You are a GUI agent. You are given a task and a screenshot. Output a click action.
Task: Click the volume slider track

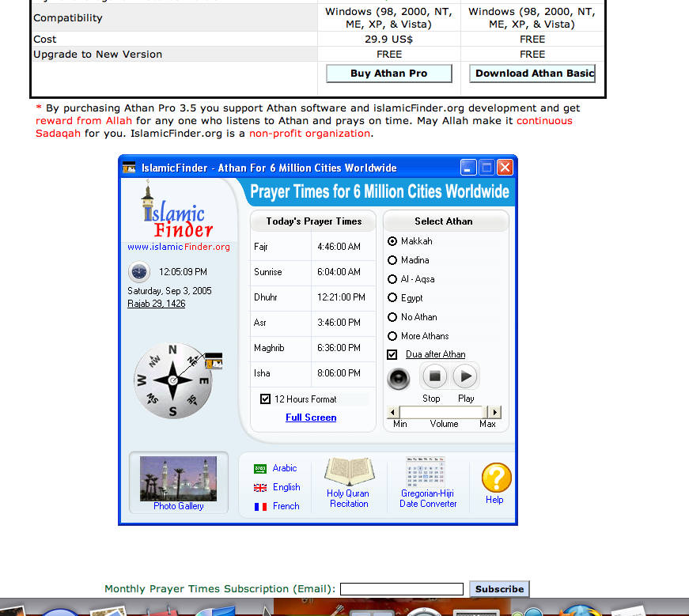[x=443, y=412]
